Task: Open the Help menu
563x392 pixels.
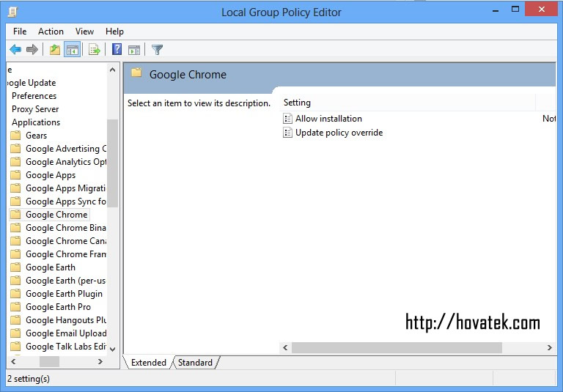Action: [114, 32]
